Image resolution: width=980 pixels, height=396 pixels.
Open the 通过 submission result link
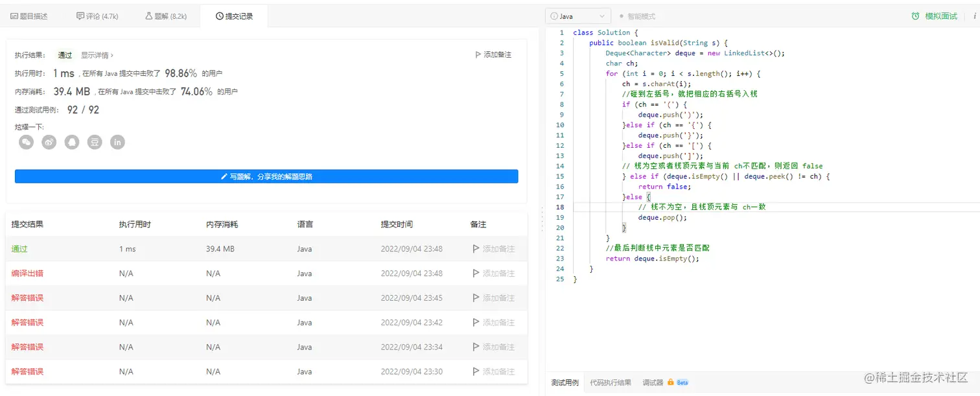(19, 249)
